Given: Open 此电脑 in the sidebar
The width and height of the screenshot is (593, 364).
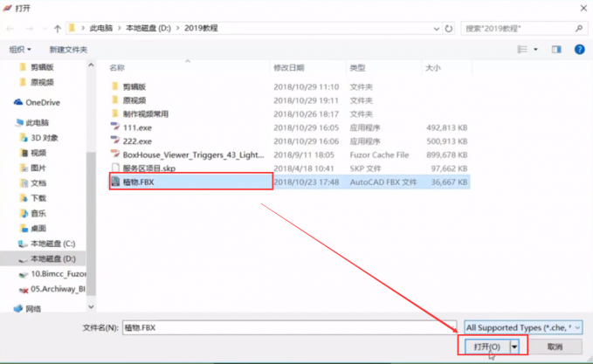Looking at the screenshot, I should pyautogui.click(x=32, y=122).
